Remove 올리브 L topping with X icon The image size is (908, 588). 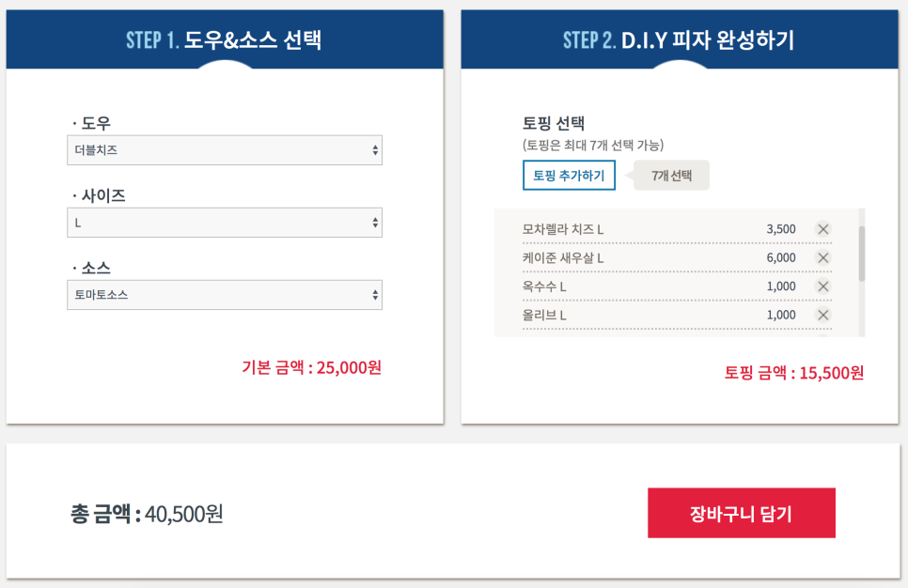(x=822, y=315)
